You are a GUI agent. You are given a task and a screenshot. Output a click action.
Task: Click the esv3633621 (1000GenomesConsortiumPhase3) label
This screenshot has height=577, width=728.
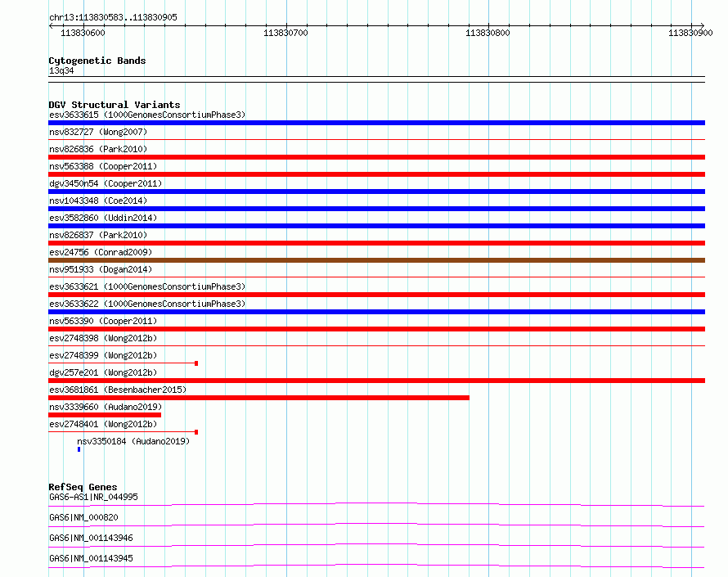147,286
